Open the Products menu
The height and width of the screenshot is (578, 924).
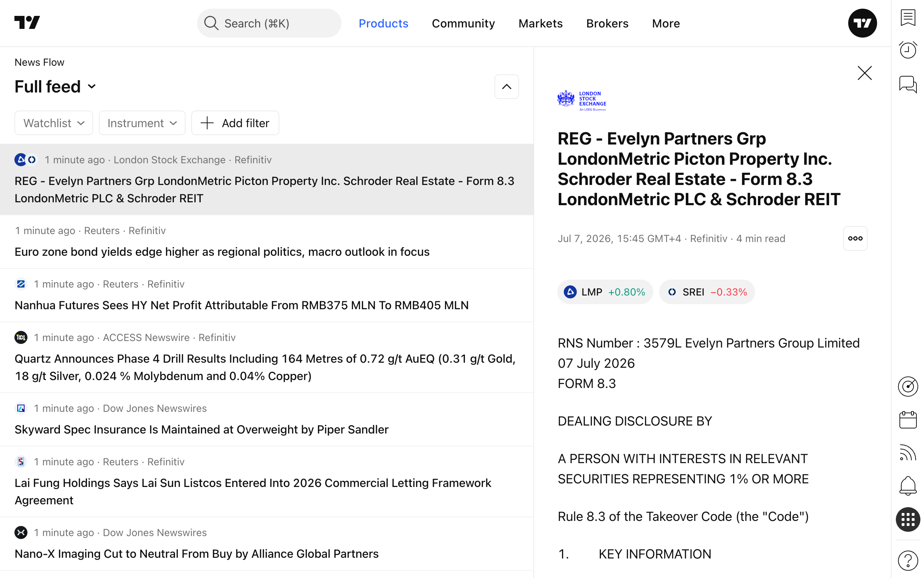click(x=383, y=23)
